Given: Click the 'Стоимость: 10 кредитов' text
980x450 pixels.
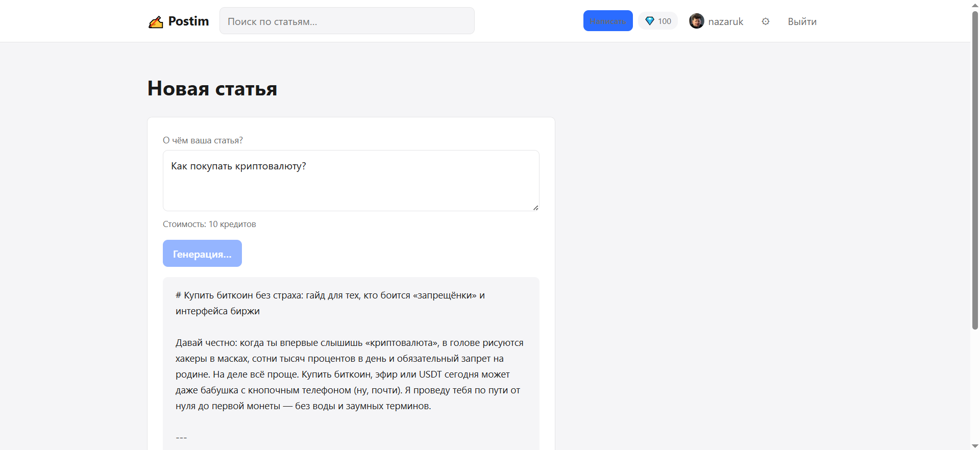Looking at the screenshot, I should tap(209, 224).
